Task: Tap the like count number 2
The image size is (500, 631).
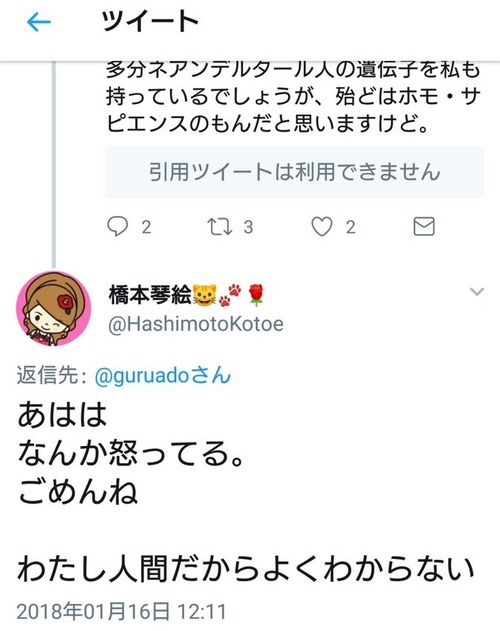Action: pos(351,227)
